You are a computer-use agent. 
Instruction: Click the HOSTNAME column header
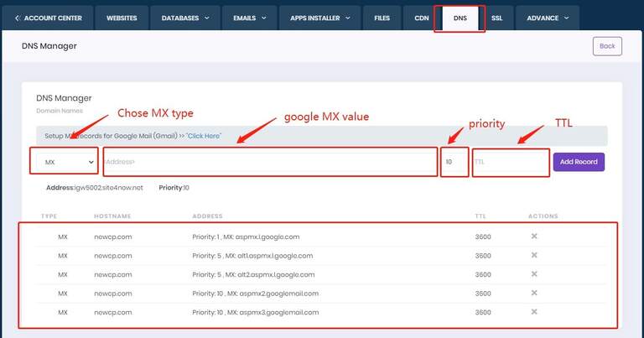(112, 216)
